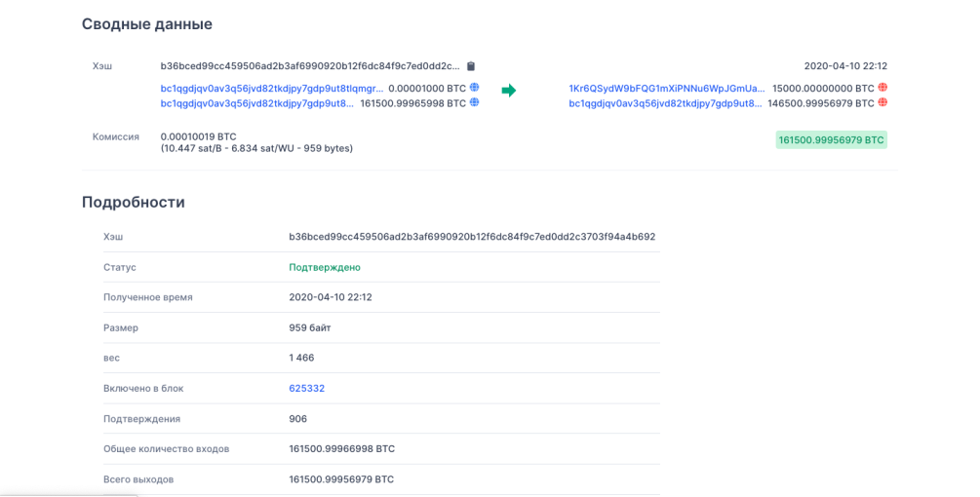The image size is (980, 497).
Task: Click total inputs value 161500.99966998 BTC
Action: click(x=342, y=449)
